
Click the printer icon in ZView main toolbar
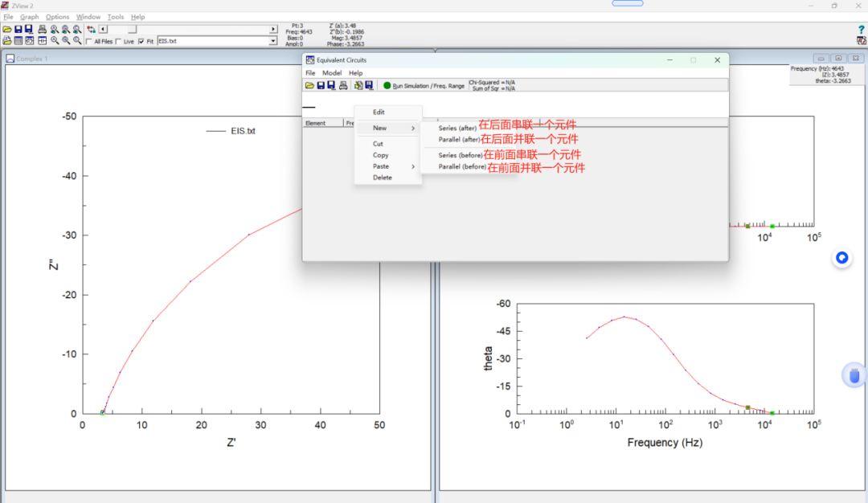pos(42,29)
